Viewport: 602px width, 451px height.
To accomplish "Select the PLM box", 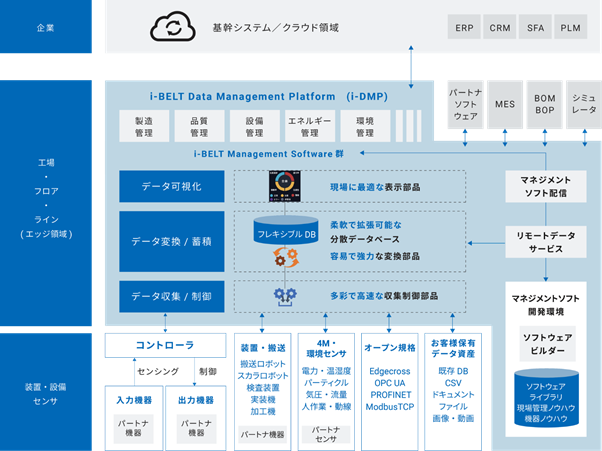I will pos(571,27).
